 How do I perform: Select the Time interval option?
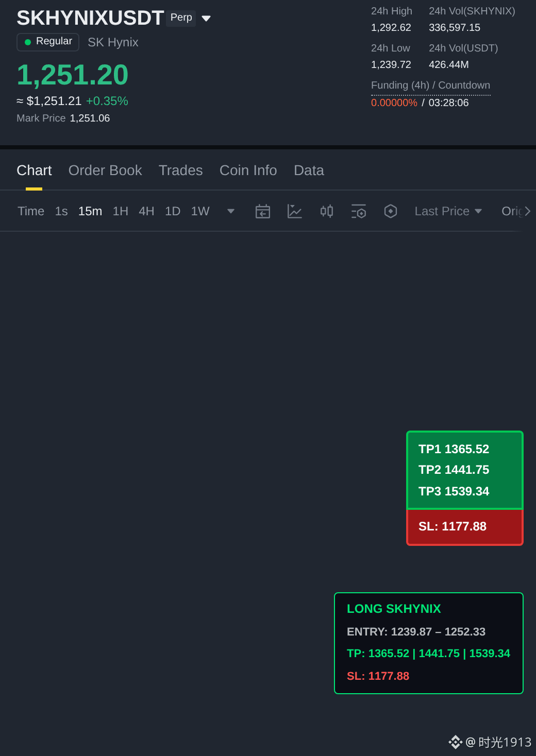click(31, 211)
